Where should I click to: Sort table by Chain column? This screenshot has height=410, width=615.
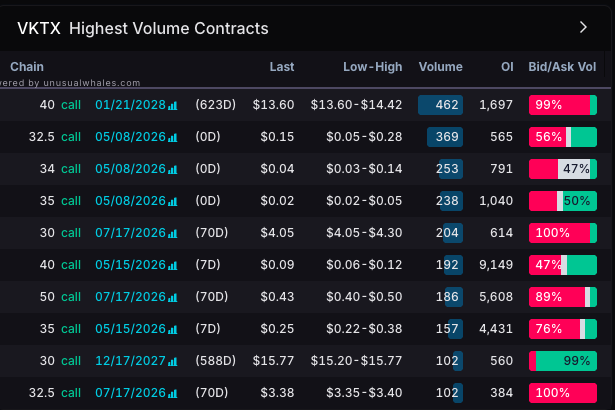pyautogui.click(x=27, y=67)
